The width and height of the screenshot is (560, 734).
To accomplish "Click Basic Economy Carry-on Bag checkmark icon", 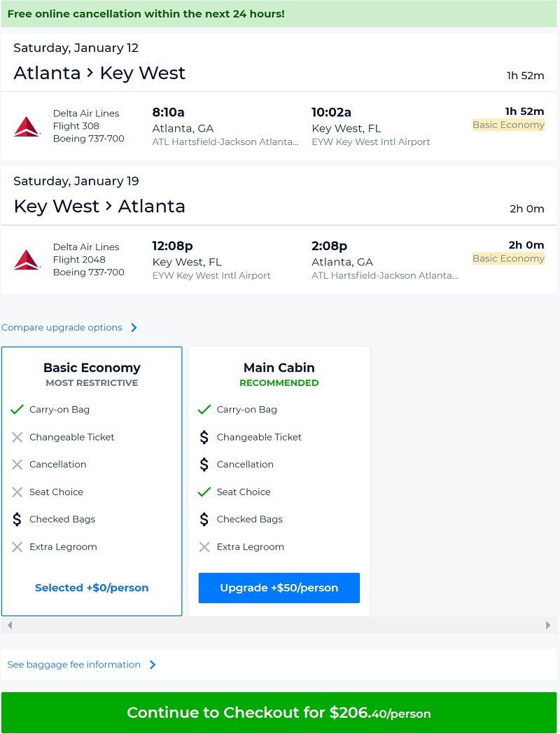I will [x=17, y=410].
